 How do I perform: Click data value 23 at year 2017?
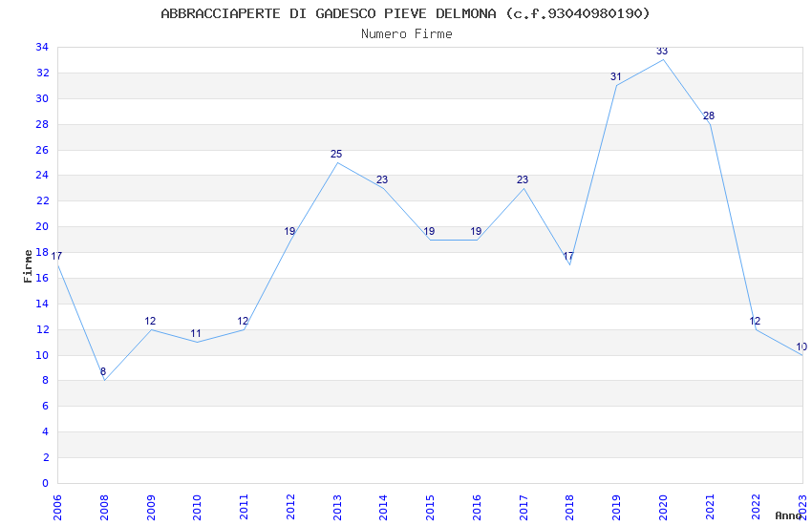[522, 180]
